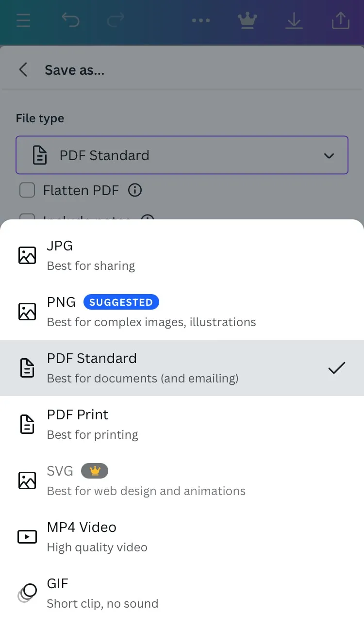The height and width of the screenshot is (629, 364).
Task: Select MP4 Video high quality option
Action: 182,536
